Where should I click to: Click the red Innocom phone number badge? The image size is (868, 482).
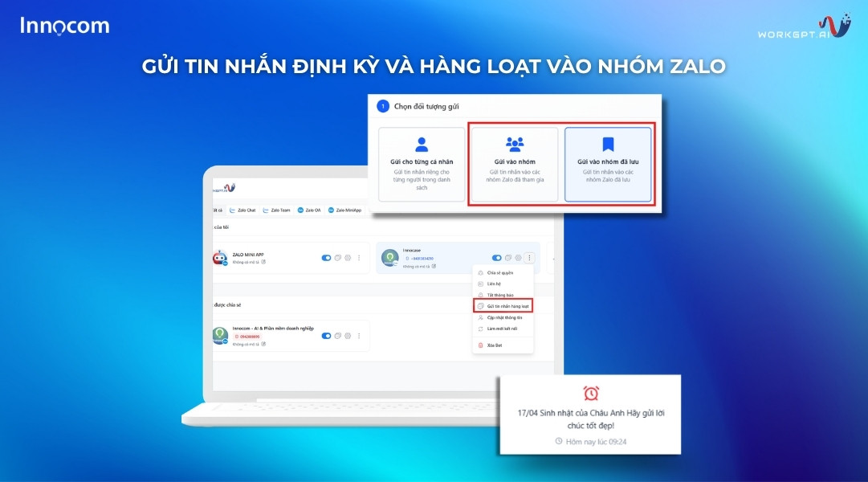point(247,337)
